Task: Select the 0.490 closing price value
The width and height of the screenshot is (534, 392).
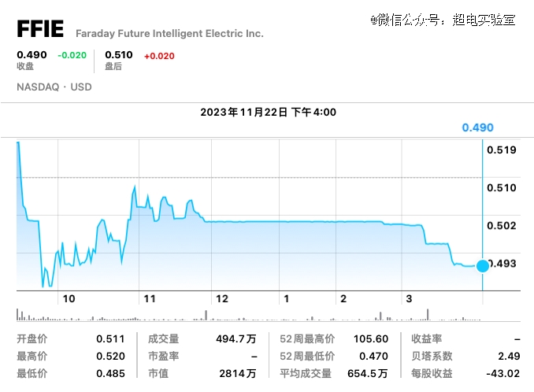Action: [x=32, y=55]
